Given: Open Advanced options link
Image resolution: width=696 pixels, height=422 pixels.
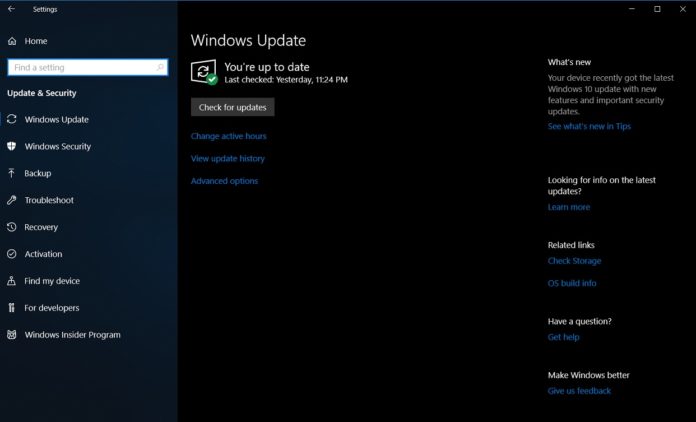Looking at the screenshot, I should pyautogui.click(x=224, y=181).
